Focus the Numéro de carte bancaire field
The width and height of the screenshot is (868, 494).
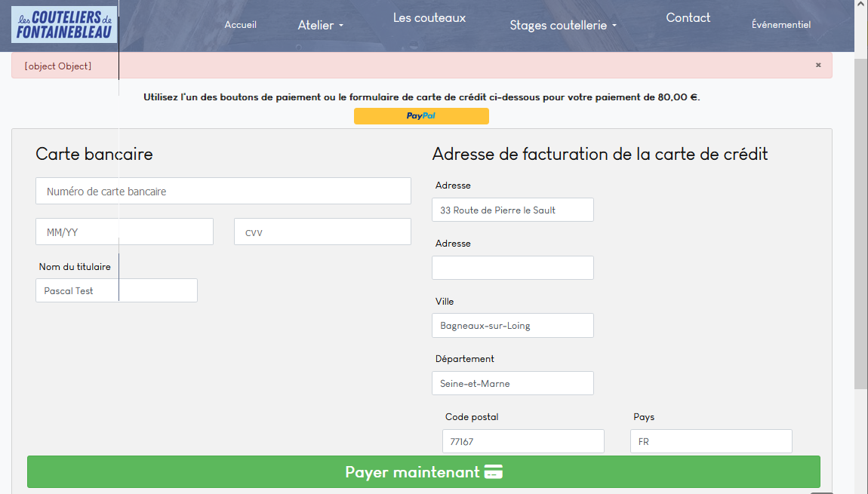[x=223, y=191]
